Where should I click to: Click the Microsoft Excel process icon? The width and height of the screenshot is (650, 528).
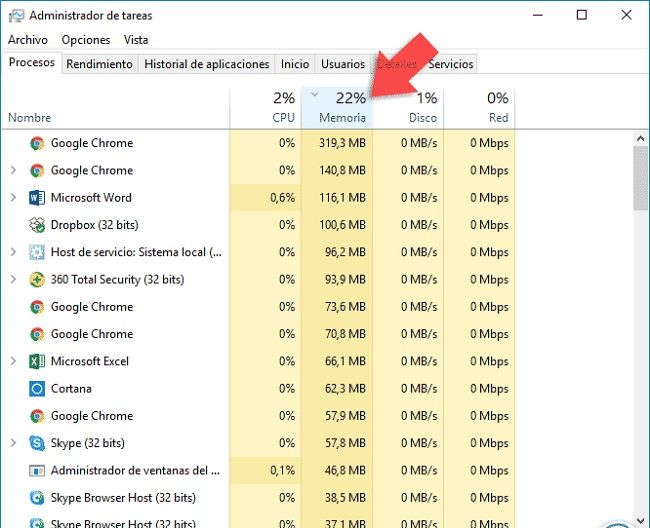pyautogui.click(x=37, y=361)
